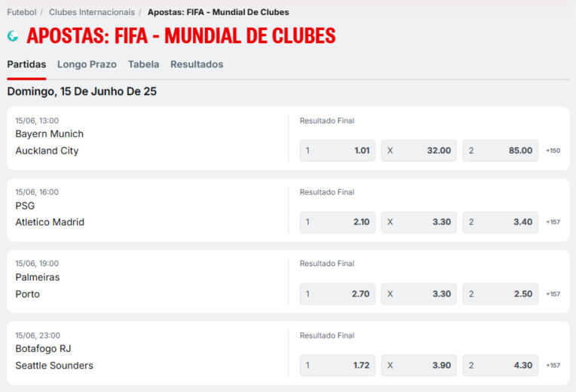Open the Seattle Sounders team name link
This screenshot has width=576, height=392.
[x=54, y=366]
